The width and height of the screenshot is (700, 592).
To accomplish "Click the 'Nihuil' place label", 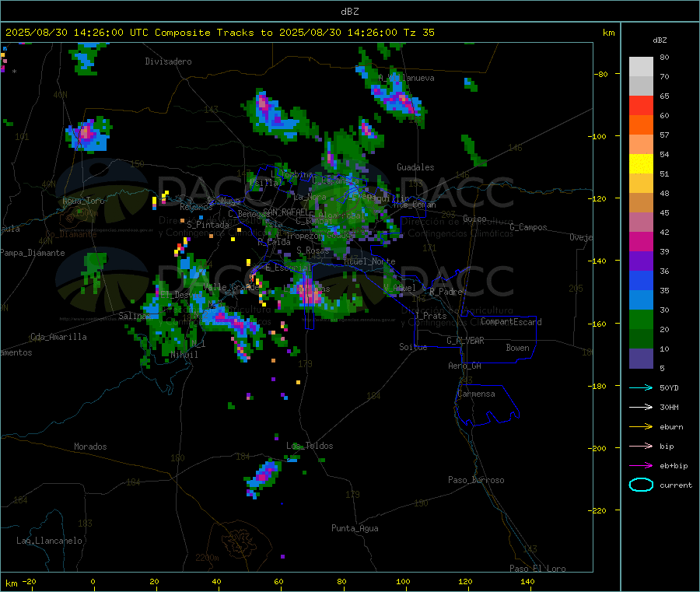I will click(x=184, y=355).
